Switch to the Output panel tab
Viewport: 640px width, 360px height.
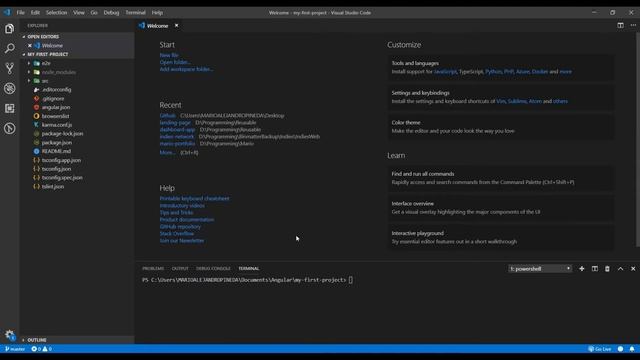pos(180,269)
